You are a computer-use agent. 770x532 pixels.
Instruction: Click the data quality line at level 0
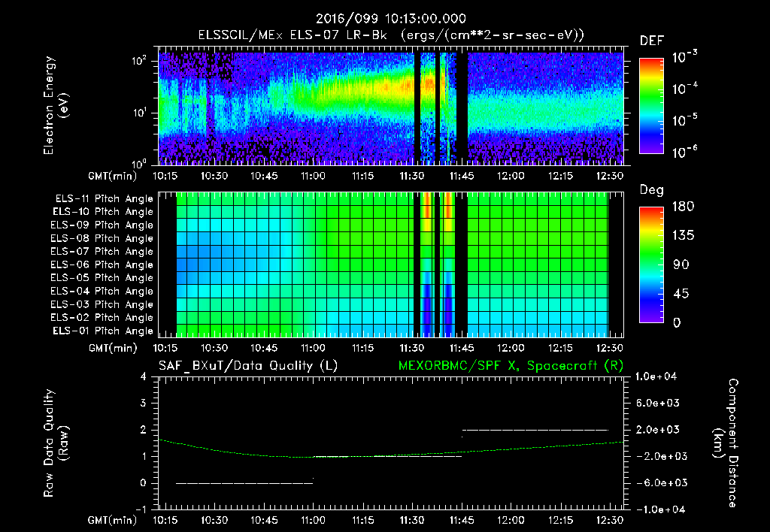(244, 483)
